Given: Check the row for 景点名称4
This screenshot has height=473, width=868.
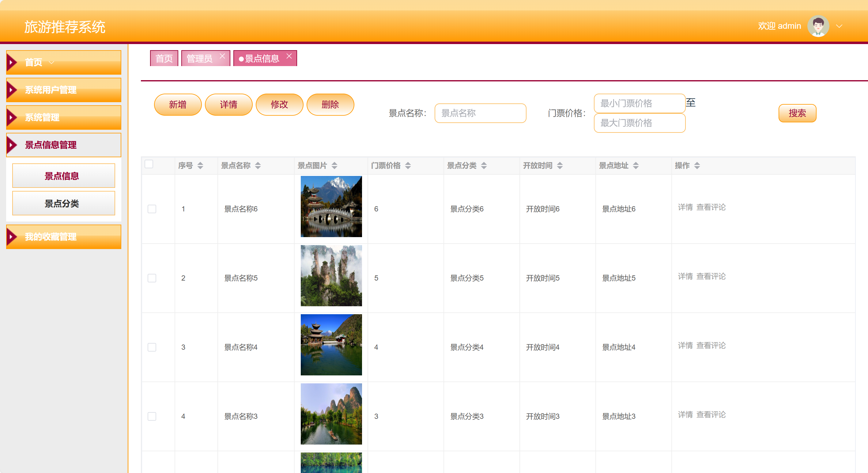Looking at the screenshot, I should tap(152, 347).
